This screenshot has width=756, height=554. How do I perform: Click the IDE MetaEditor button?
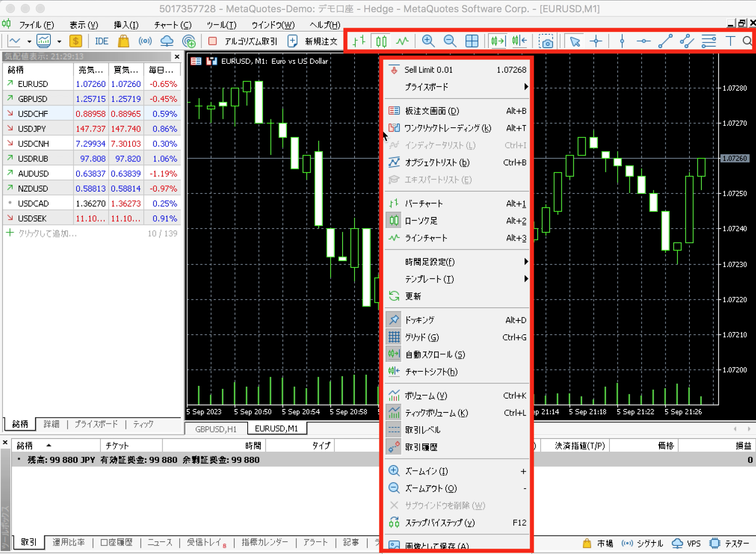[x=102, y=41]
